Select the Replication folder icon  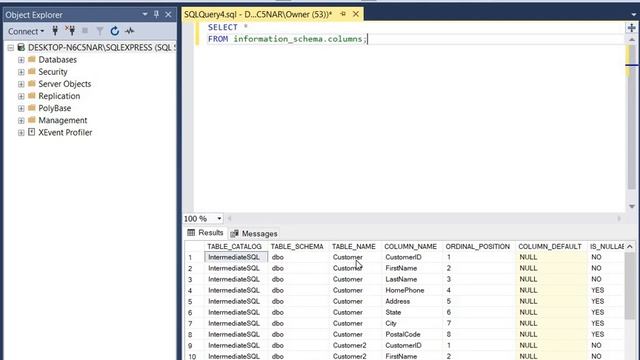pos(32,96)
